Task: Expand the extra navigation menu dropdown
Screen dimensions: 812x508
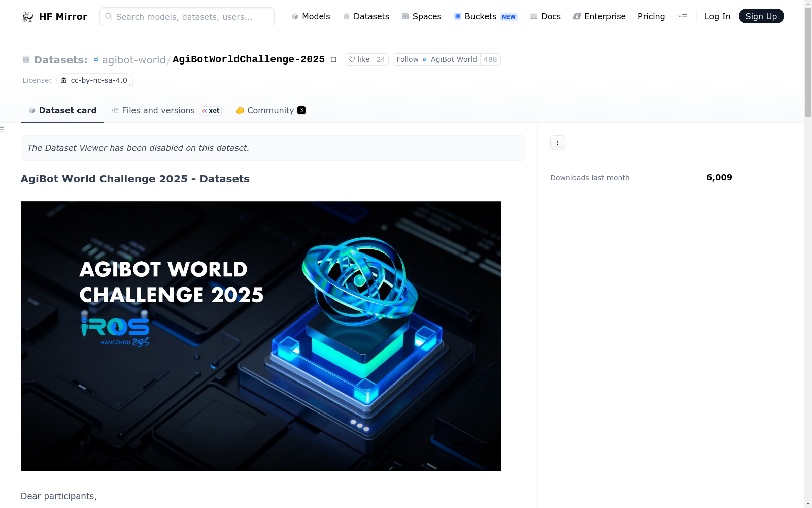Action: pos(682,16)
